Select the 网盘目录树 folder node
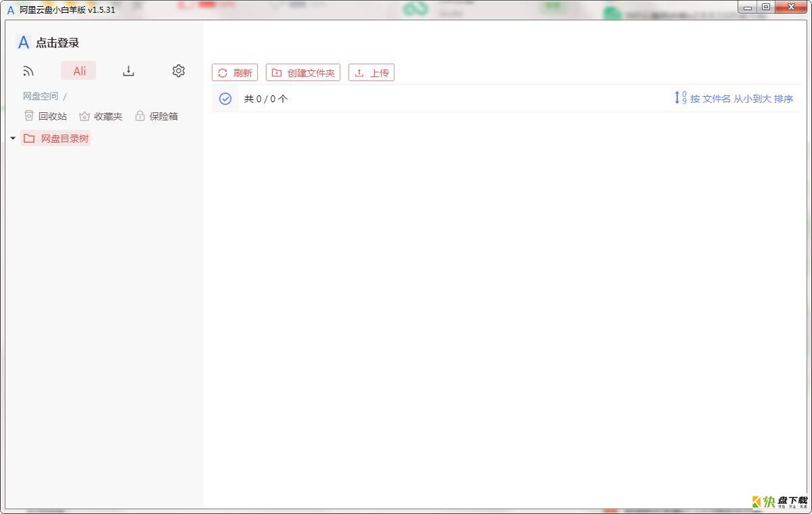Screen dimensions: 812x514 pos(55,139)
